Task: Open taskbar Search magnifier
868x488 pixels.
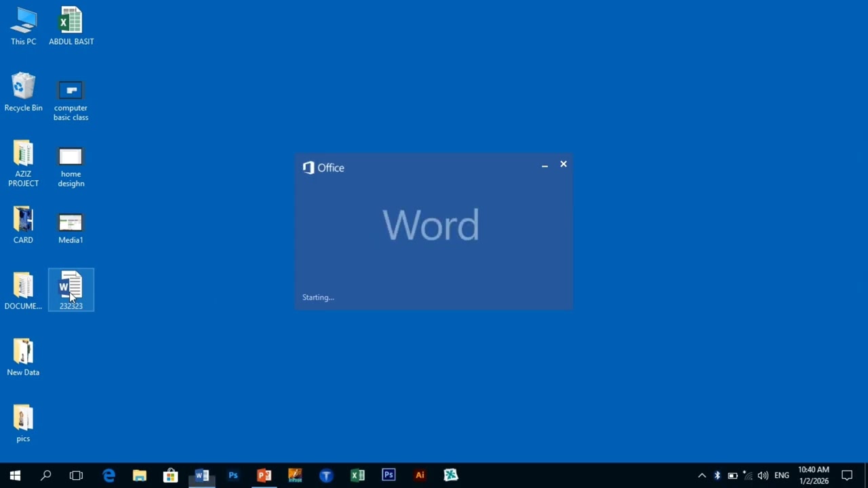Action: tap(45, 475)
